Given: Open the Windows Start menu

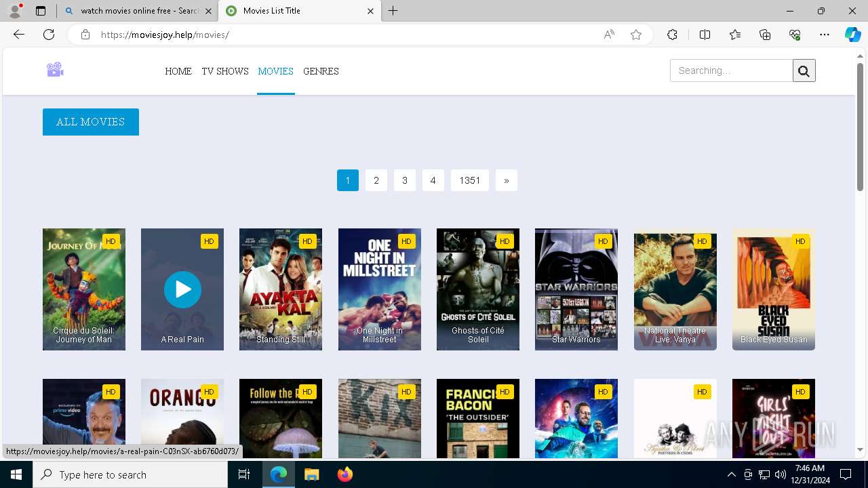Looking at the screenshot, I should [16, 474].
